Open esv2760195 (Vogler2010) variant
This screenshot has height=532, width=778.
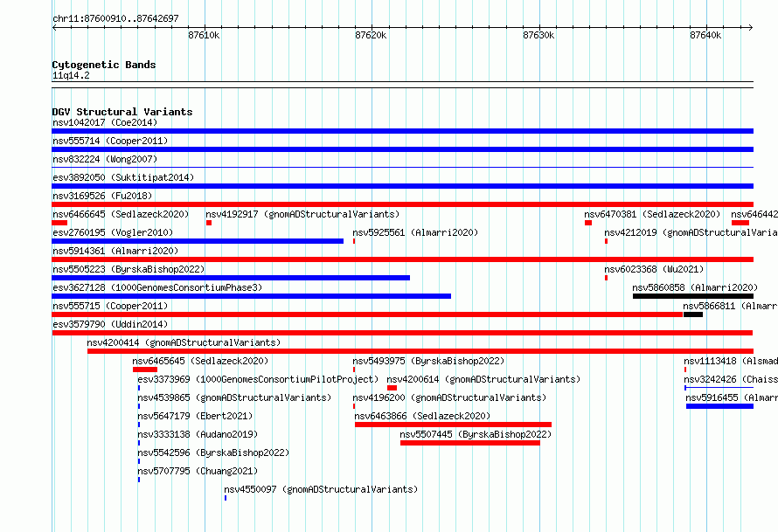(x=113, y=232)
